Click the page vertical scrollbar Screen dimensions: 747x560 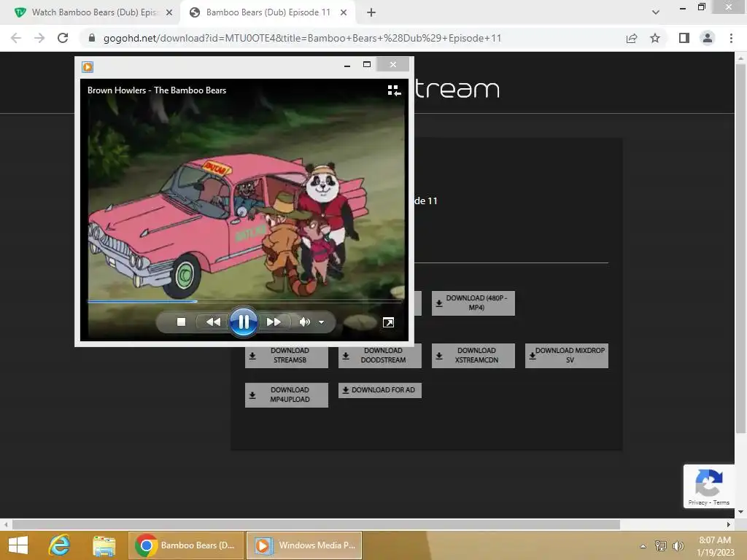pos(740,248)
